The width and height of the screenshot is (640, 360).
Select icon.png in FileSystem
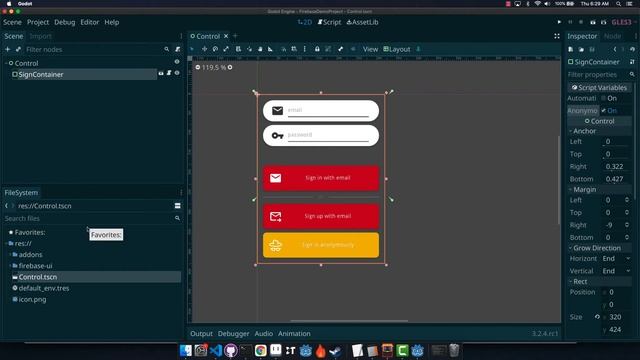(32, 299)
